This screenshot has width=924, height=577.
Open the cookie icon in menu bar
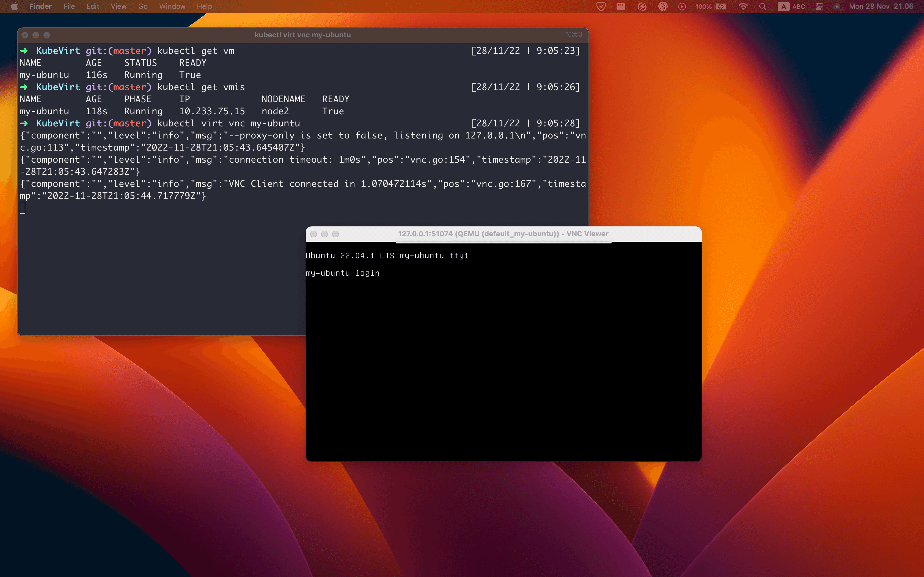(x=663, y=7)
